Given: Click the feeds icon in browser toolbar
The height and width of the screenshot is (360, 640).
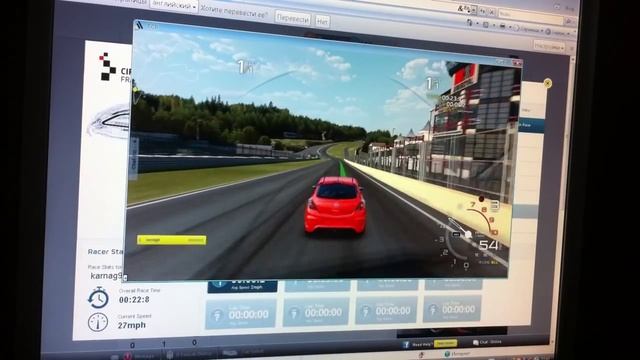Looking at the screenshot, I should pyautogui.click(x=486, y=25).
